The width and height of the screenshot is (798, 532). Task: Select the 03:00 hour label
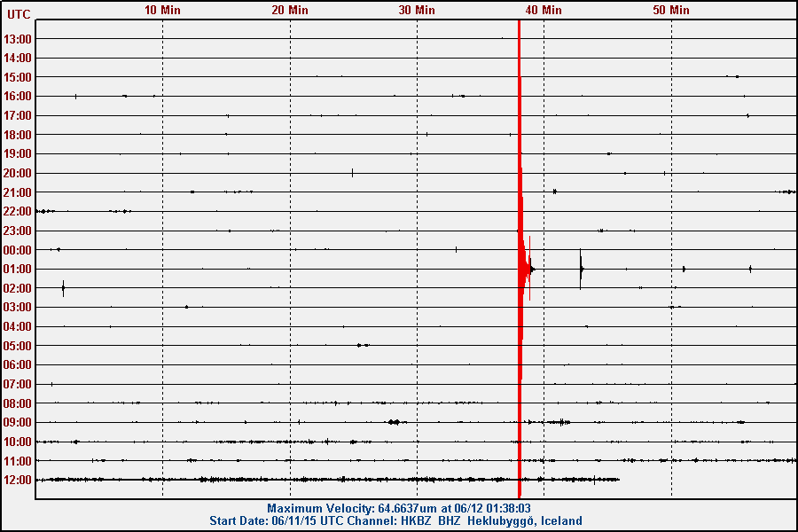pyautogui.click(x=18, y=307)
